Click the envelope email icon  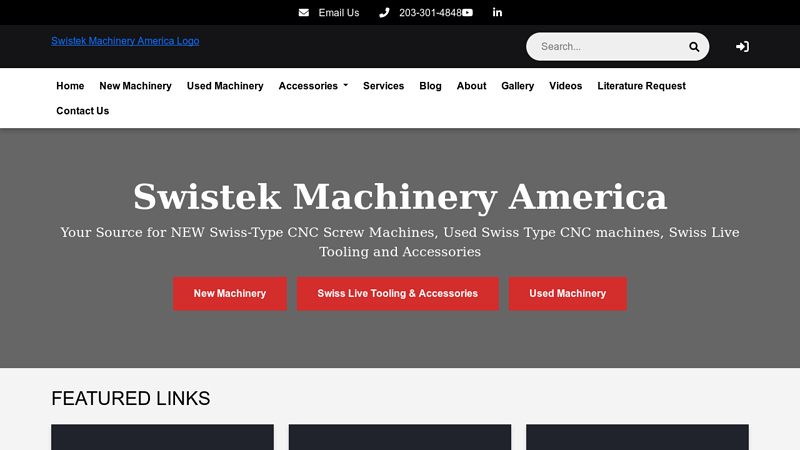coord(304,13)
